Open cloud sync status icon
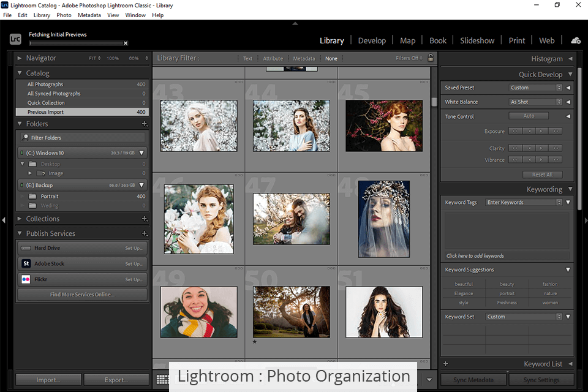The width and height of the screenshot is (588, 392). click(576, 40)
